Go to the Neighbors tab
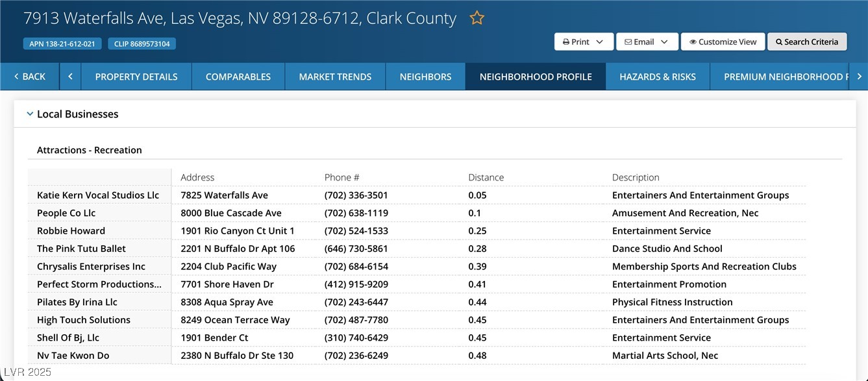This screenshot has width=868, height=381. pos(425,77)
